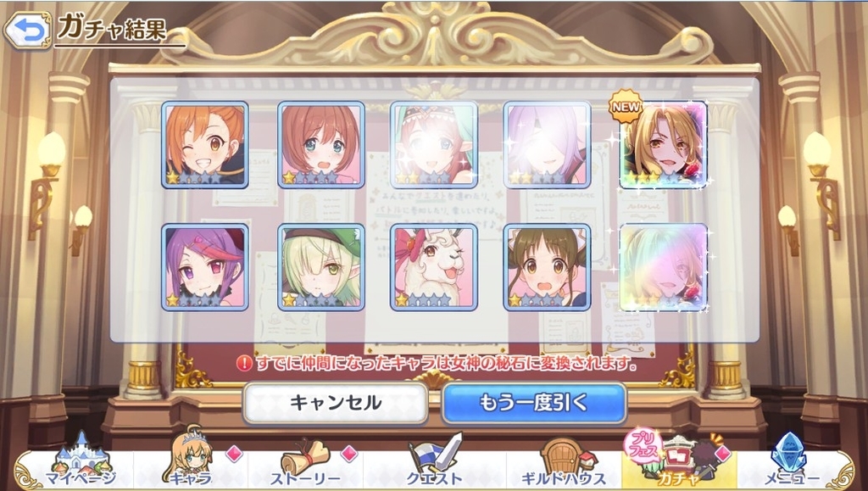Open the キャラ character menu
This screenshot has width=868, height=491.
pos(188,458)
